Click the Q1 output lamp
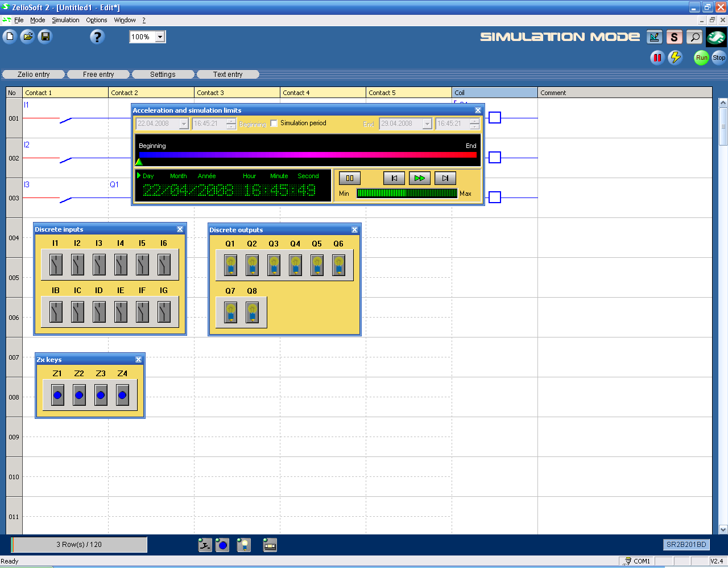Image resolution: width=728 pixels, height=568 pixels. tap(230, 265)
